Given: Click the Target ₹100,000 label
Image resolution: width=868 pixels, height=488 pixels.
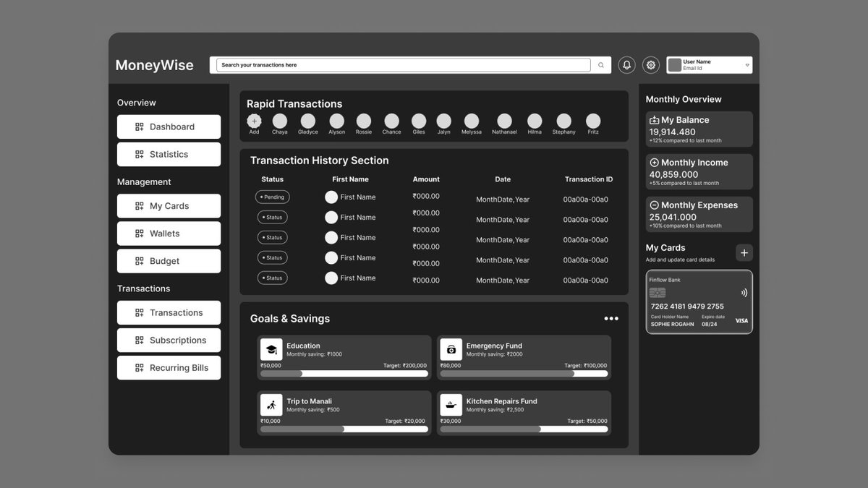Looking at the screenshot, I should 587,366.
